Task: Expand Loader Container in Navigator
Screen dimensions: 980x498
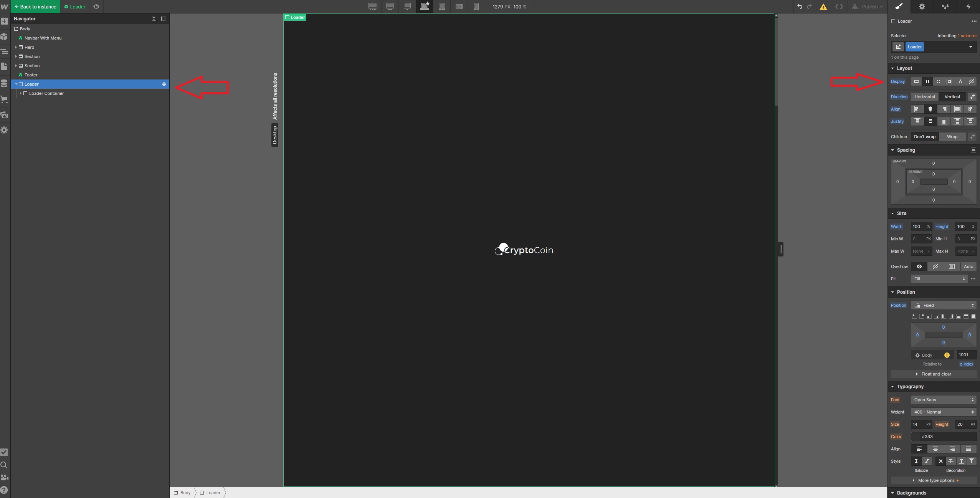Action: 21,93
